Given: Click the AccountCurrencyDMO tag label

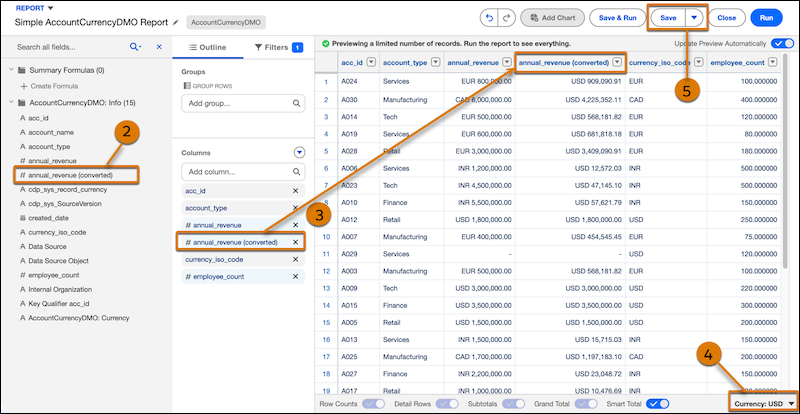Looking at the screenshot, I should pos(226,22).
